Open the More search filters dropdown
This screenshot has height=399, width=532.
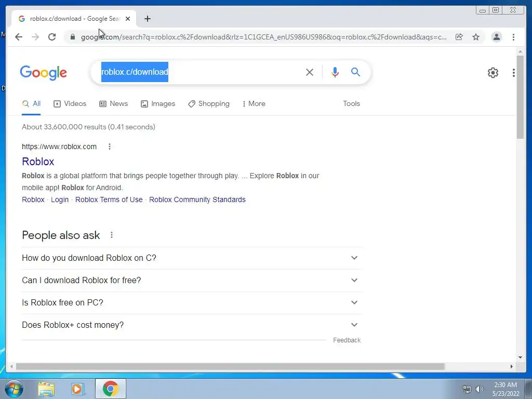254,103
